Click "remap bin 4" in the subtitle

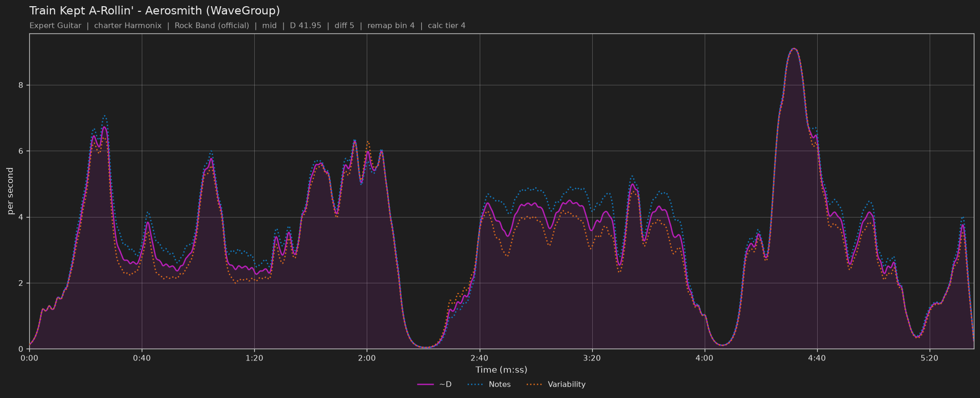(x=391, y=26)
